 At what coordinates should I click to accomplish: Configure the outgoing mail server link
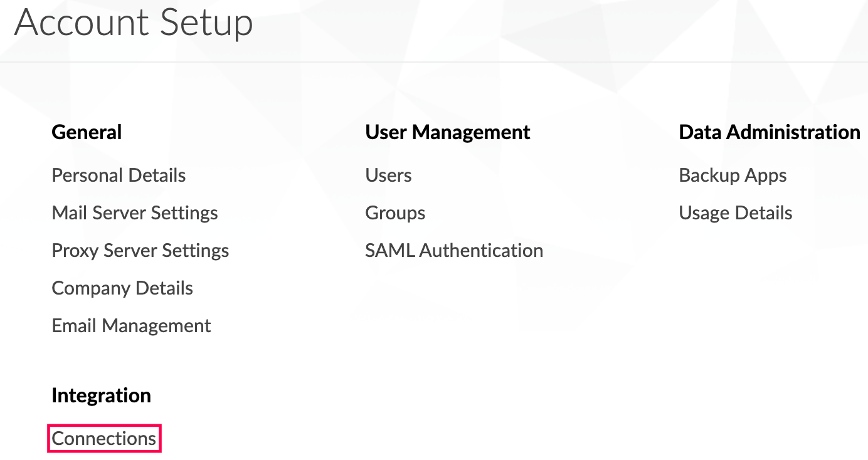point(135,213)
